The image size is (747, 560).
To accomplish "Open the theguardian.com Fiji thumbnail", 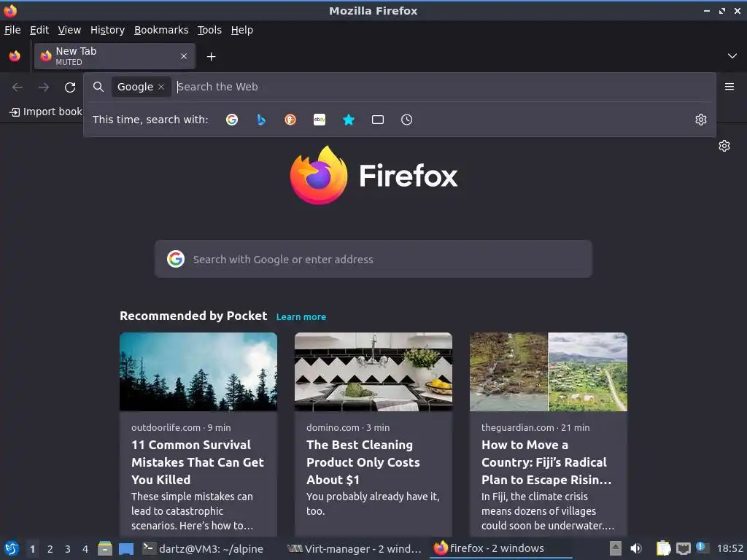I will (549, 371).
